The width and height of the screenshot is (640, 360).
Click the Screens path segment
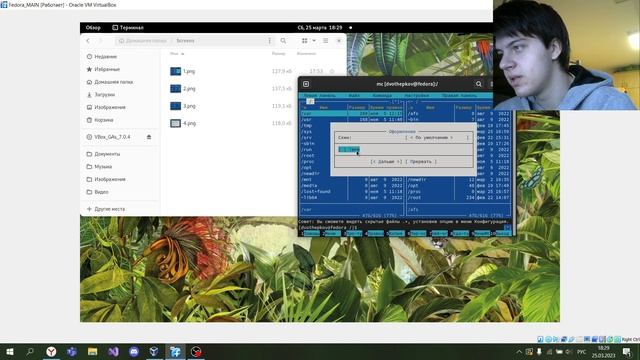(185, 41)
